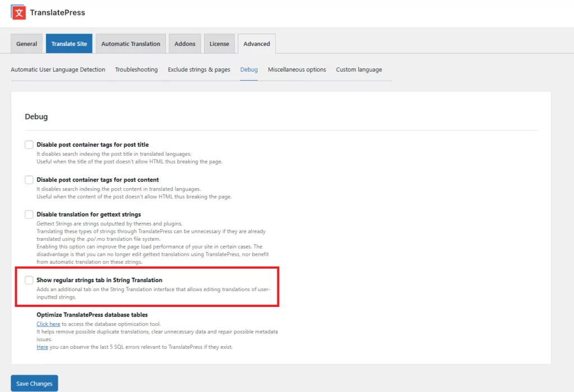This screenshot has width=574, height=392.
Task: Go to Custom language sub-tab
Action: point(359,69)
